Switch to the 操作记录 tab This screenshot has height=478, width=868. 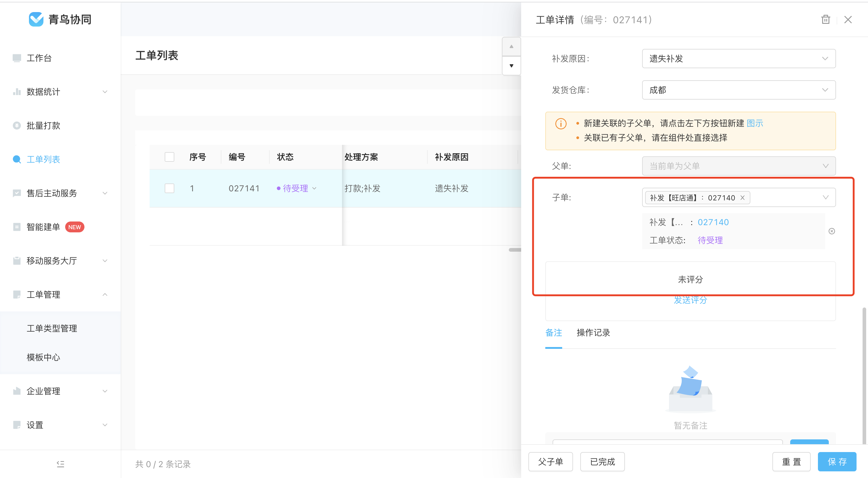coord(593,333)
